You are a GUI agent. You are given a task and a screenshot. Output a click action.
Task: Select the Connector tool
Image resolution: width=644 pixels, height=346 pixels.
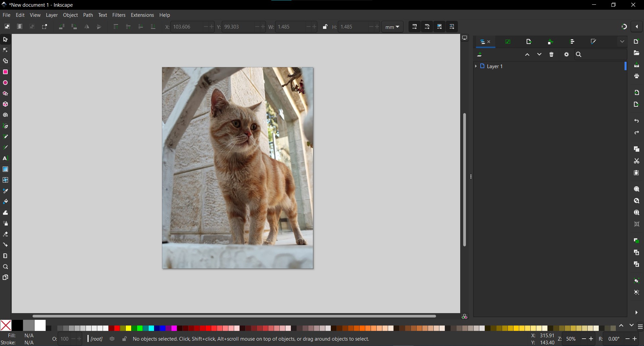point(5,245)
